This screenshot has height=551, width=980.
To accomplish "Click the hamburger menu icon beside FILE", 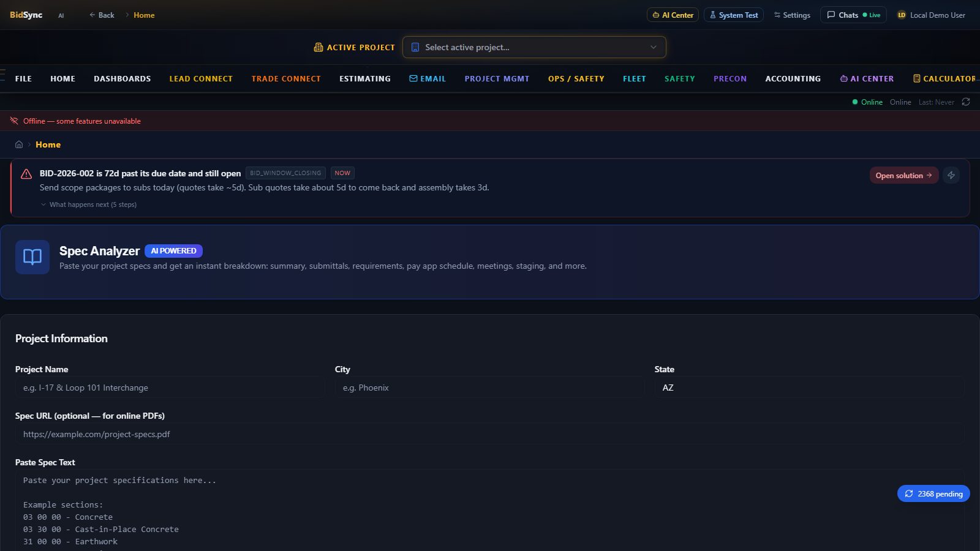I will [2, 75].
